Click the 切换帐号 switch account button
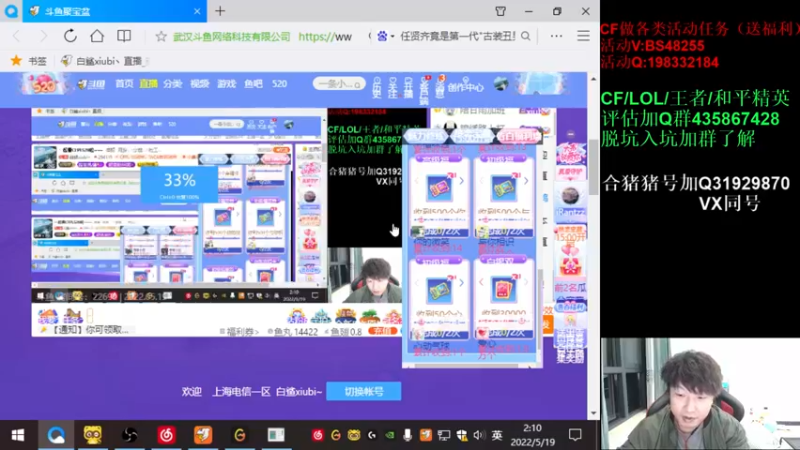 [x=364, y=391]
